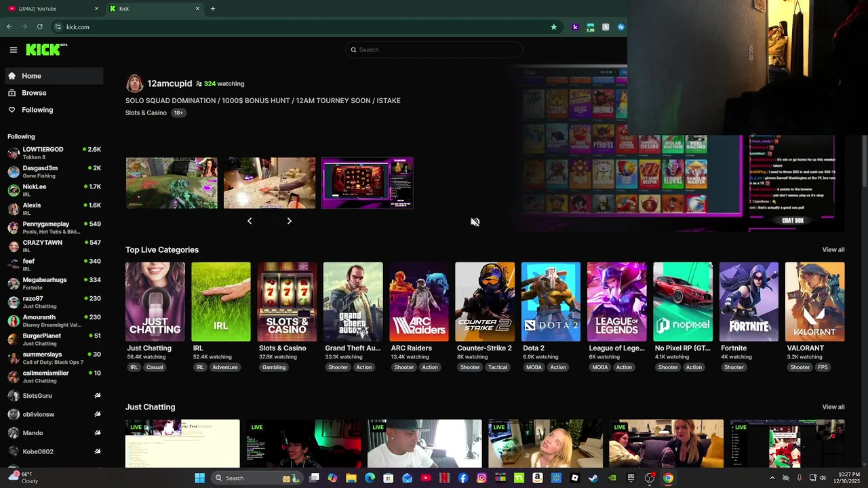This screenshot has height=488, width=868.
Task: Open YouTube taskbar icon
Action: (426, 478)
